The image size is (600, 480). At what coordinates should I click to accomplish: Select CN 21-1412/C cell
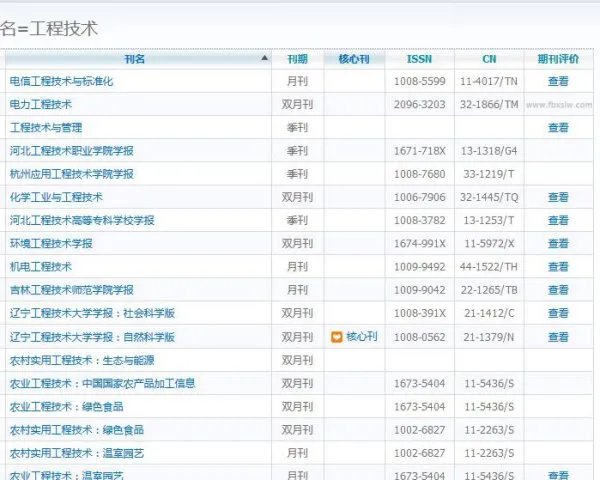[x=489, y=313]
